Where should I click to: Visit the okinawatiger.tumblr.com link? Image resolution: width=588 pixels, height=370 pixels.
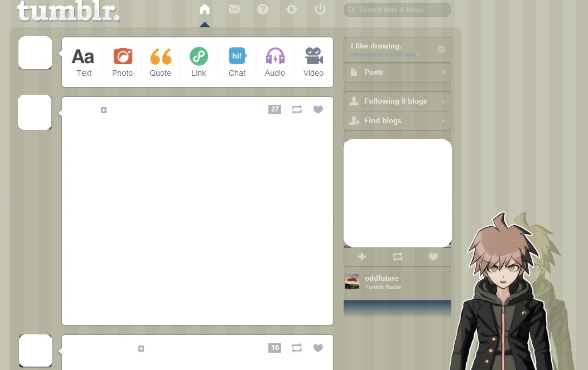coord(383,55)
